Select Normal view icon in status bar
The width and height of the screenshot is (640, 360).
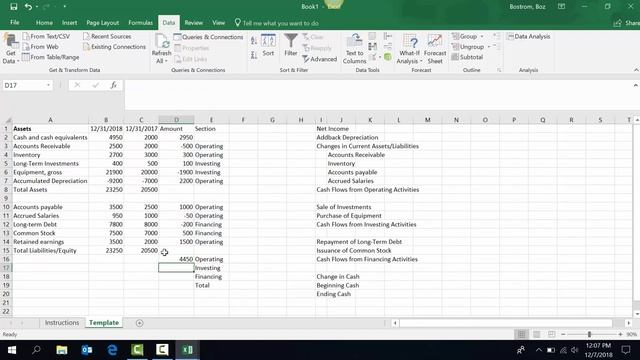click(x=522, y=334)
